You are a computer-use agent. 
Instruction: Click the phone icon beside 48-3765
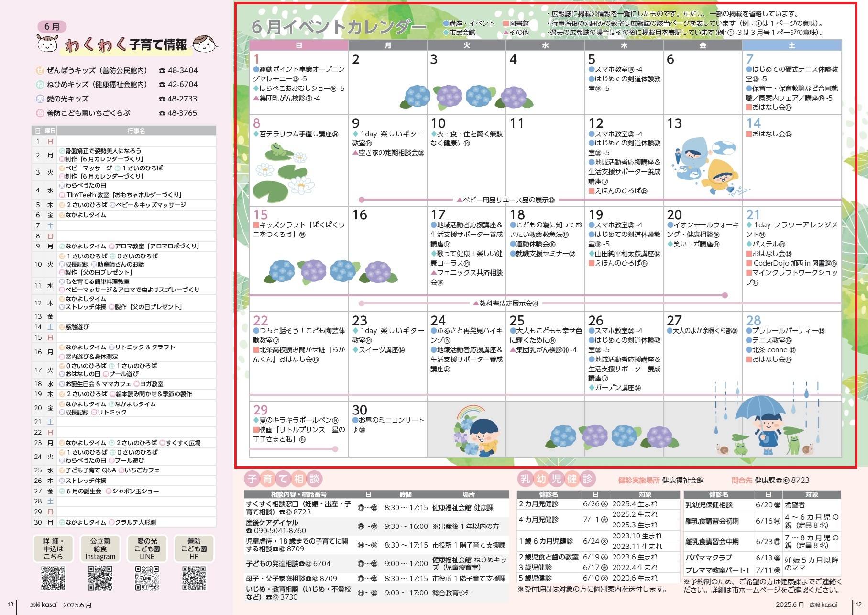[x=162, y=113]
